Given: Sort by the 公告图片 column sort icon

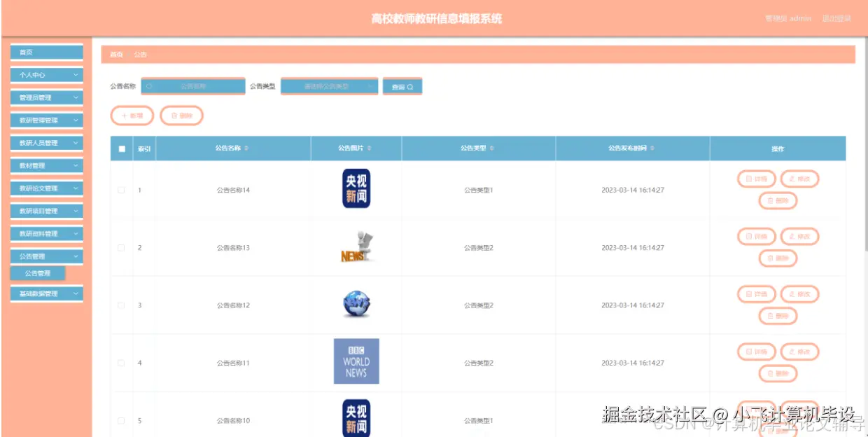Looking at the screenshot, I should [370, 148].
